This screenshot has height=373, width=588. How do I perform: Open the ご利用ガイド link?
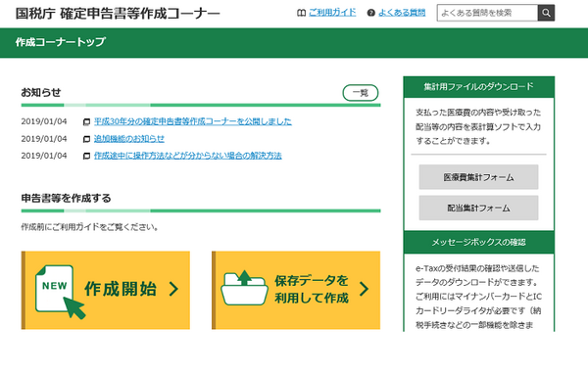tap(332, 13)
